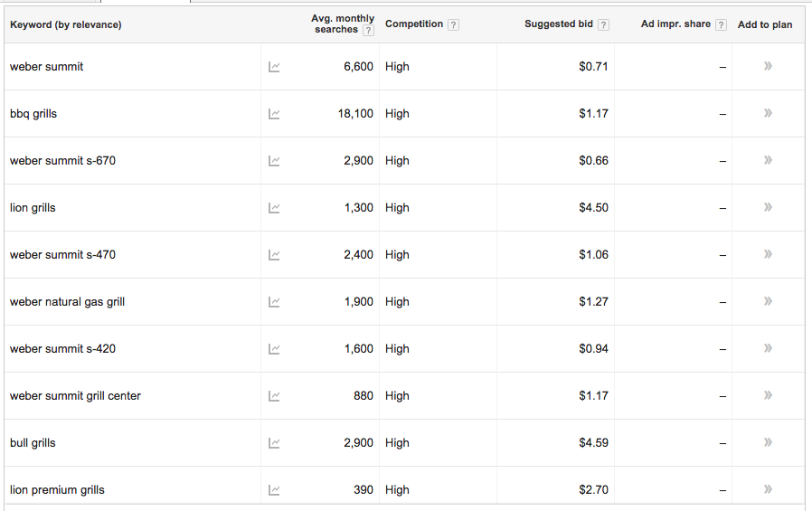Add lion grills to plan
Image resolution: width=812 pixels, height=511 pixels.
pyautogui.click(x=768, y=207)
